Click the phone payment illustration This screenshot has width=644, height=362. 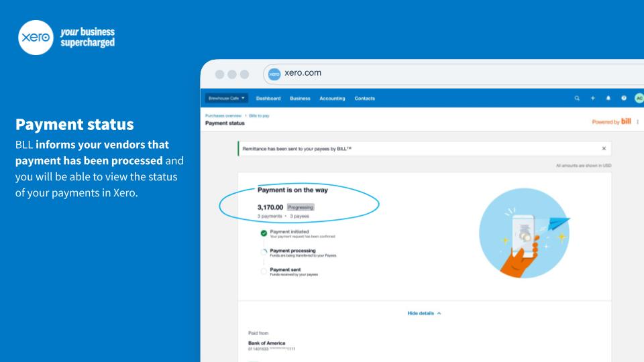[x=525, y=233]
